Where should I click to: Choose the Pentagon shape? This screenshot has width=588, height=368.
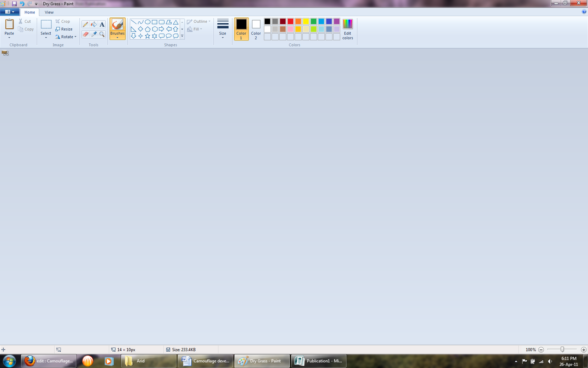(147, 29)
